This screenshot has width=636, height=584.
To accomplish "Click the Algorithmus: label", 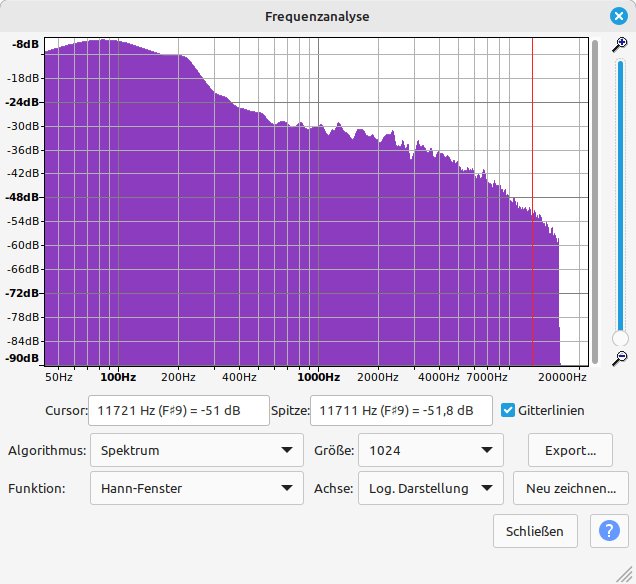I will (47, 450).
